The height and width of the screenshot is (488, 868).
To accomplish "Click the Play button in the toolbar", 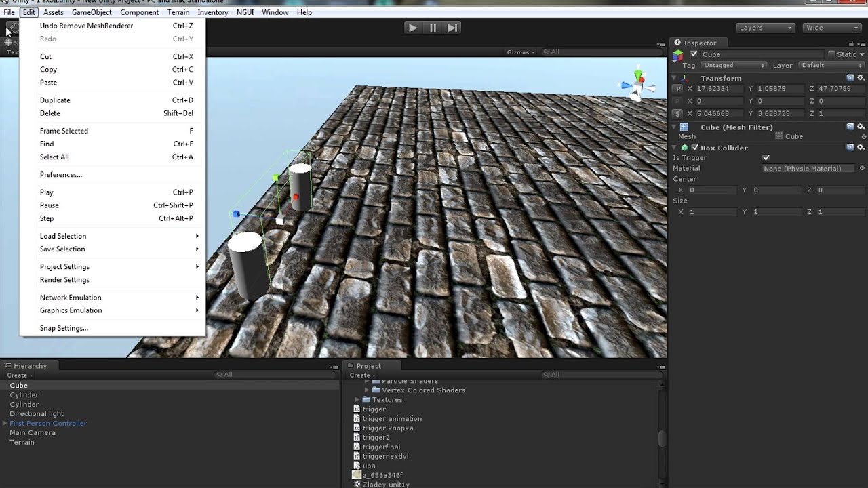I will tap(412, 28).
